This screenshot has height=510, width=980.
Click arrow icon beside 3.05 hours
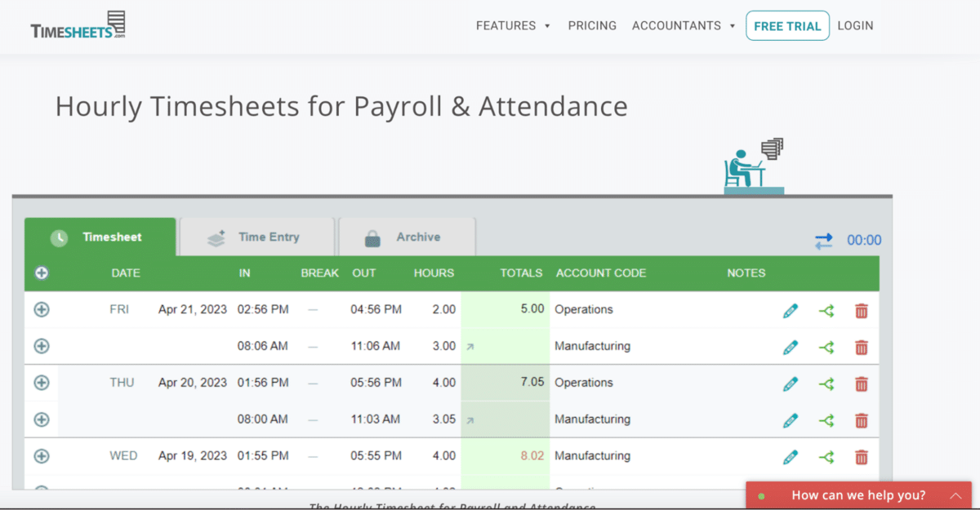pos(470,420)
